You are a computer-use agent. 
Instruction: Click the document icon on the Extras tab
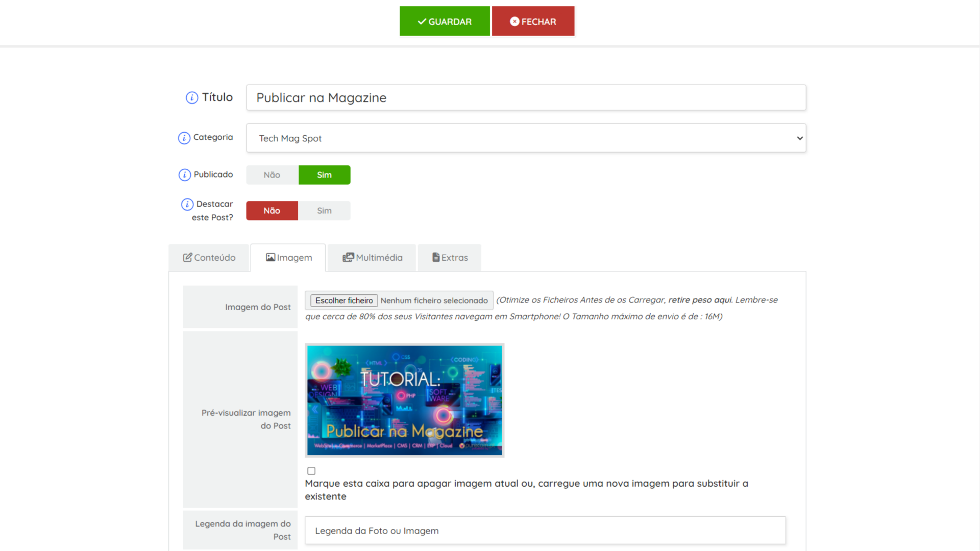click(436, 258)
